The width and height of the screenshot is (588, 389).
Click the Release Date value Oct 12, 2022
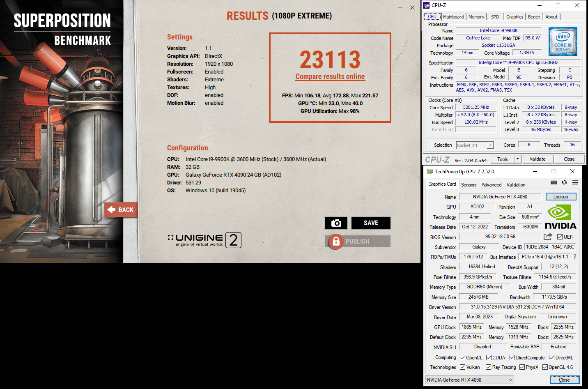click(475, 227)
